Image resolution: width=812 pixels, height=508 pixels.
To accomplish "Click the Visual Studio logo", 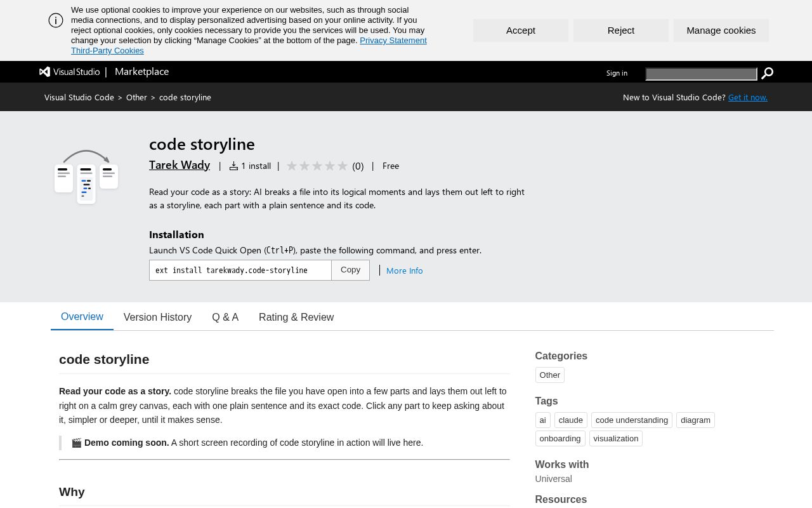I will point(70,72).
